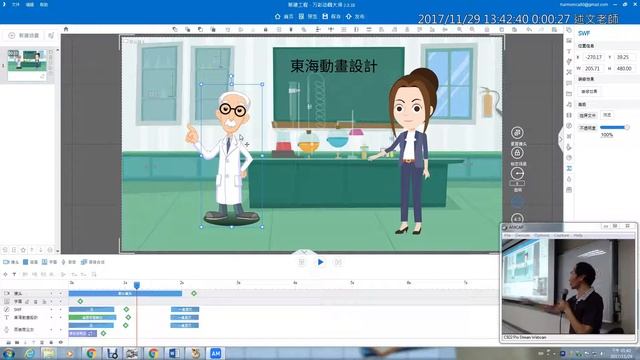Open the speech bubble tool in the right sidebar
This screenshot has height=360, width=640.
point(569,83)
